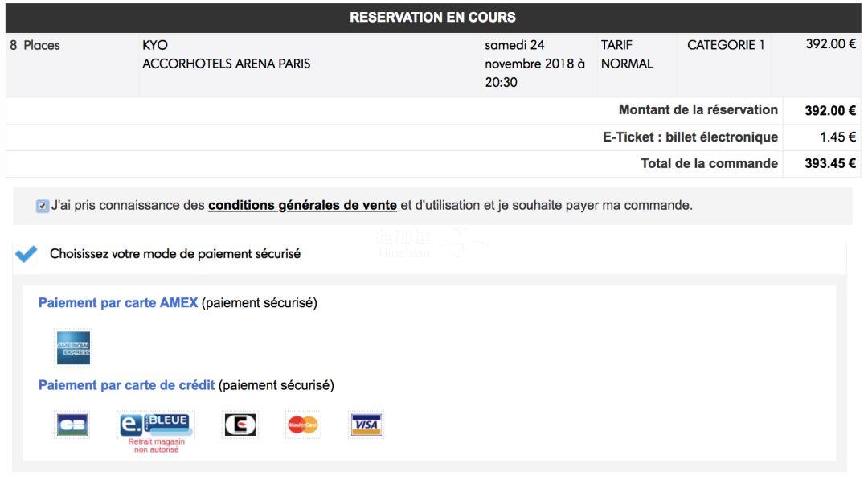Click the E-Ticket billet électronique row label
Screen dimensions: 868x484
click(690, 137)
